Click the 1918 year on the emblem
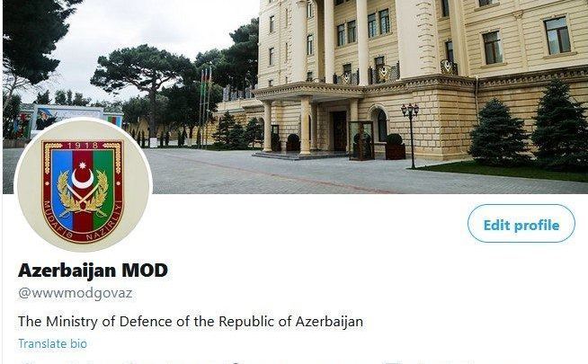 point(82,146)
